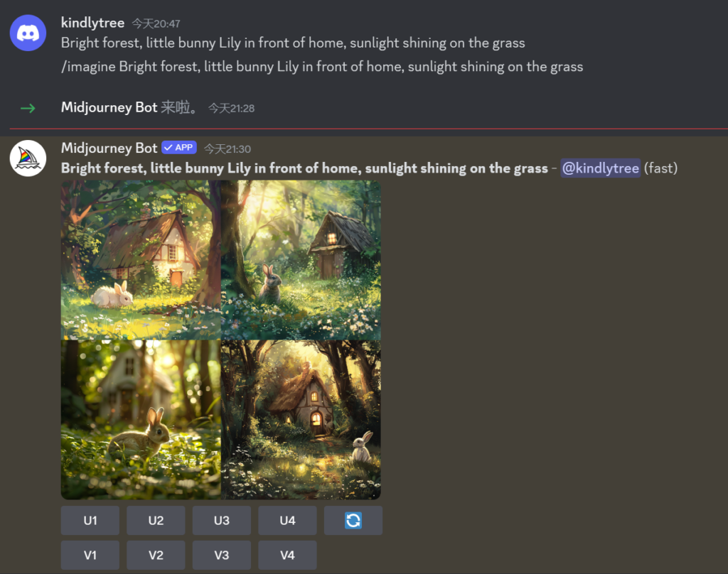
Task: Click kindlytree's Discord logo avatar
Action: click(x=28, y=33)
